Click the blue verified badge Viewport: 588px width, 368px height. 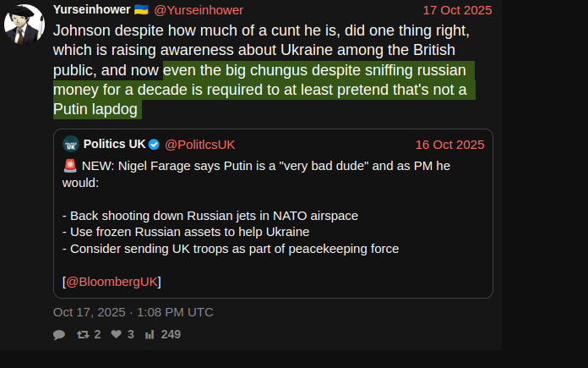(154, 144)
